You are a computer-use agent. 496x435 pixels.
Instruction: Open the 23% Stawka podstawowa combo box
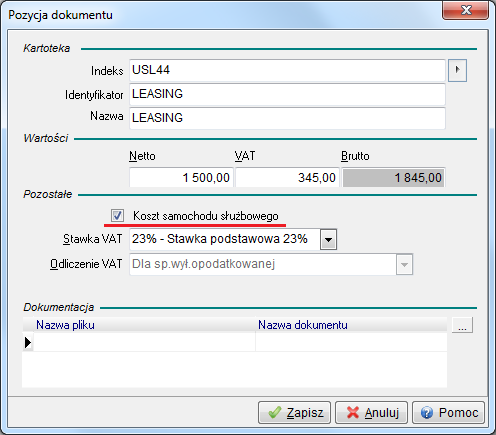click(233, 239)
